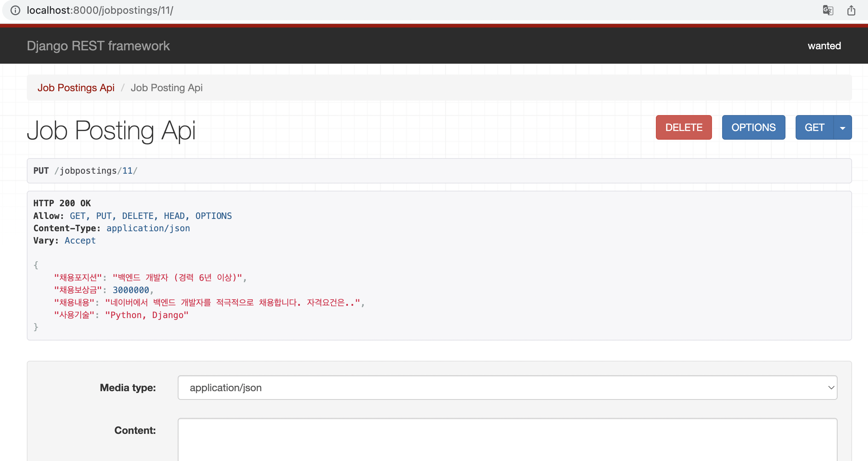Click the localhost URL address field
Screen dimensions: 868x461
(100, 10)
